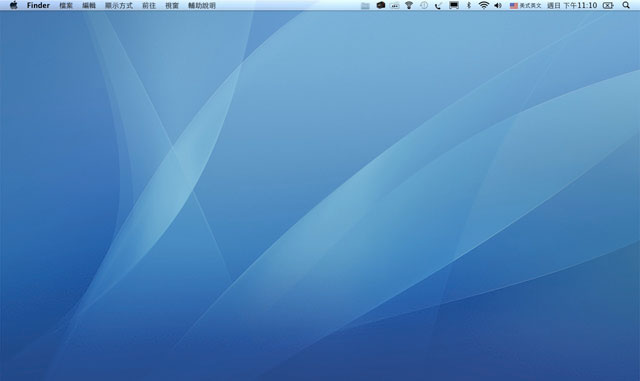Open the Wi-Fi status menu
This screenshot has width=640, height=381.
(484, 5)
